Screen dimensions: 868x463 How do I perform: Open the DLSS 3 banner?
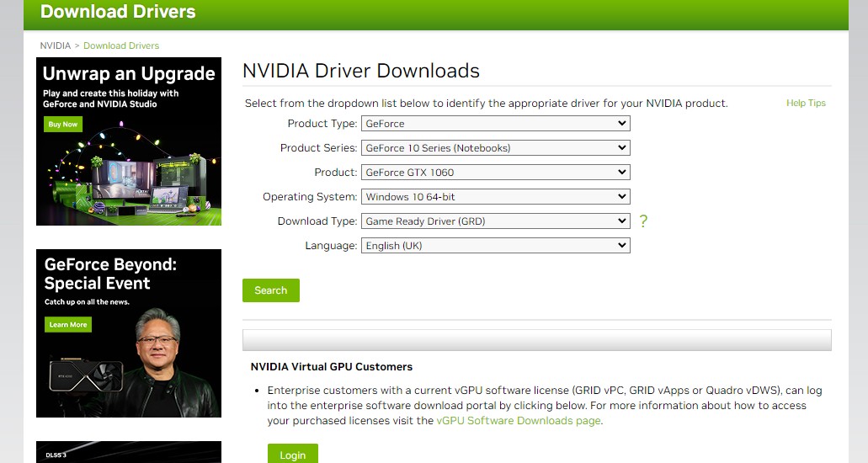point(129,452)
